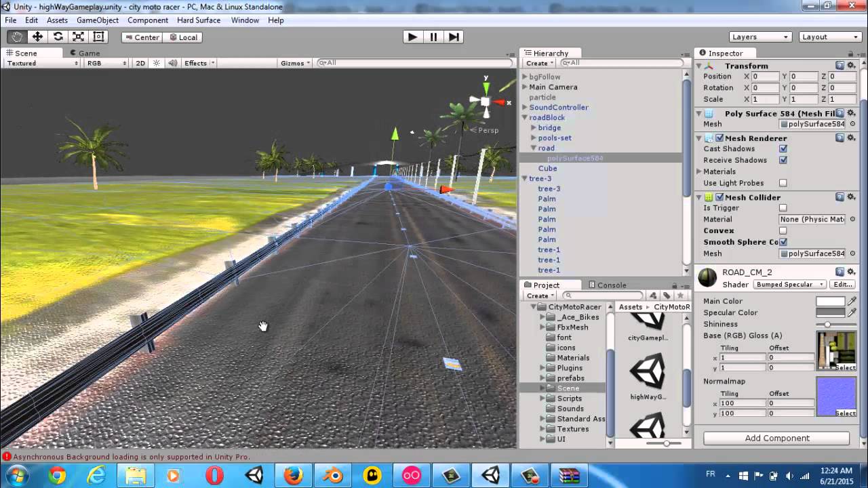Open Firefox from the taskbar

(x=293, y=476)
